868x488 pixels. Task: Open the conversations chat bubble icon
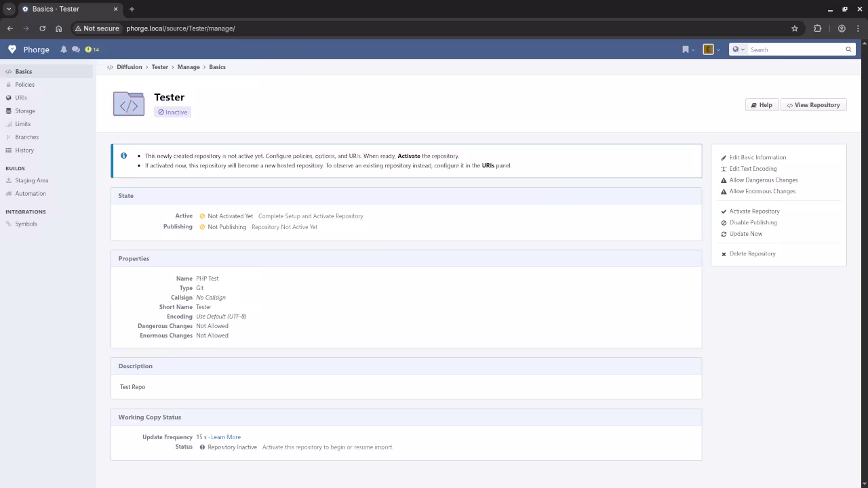(x=75, y=49)
